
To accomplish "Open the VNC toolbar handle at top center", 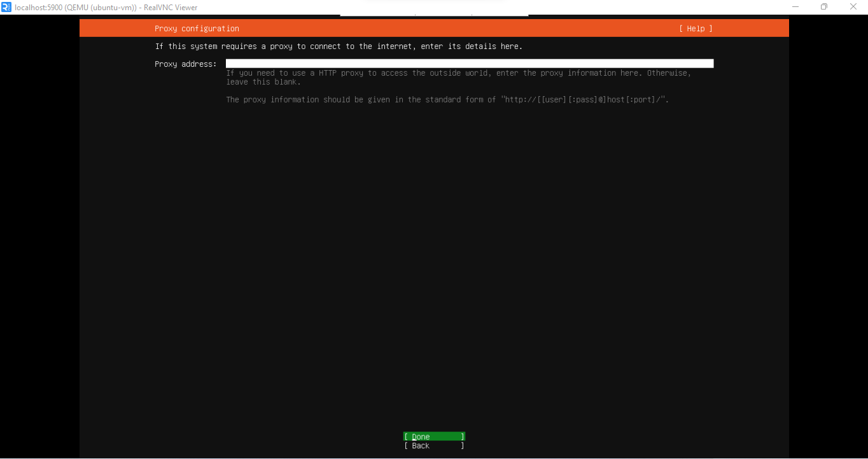I will 434,15.
